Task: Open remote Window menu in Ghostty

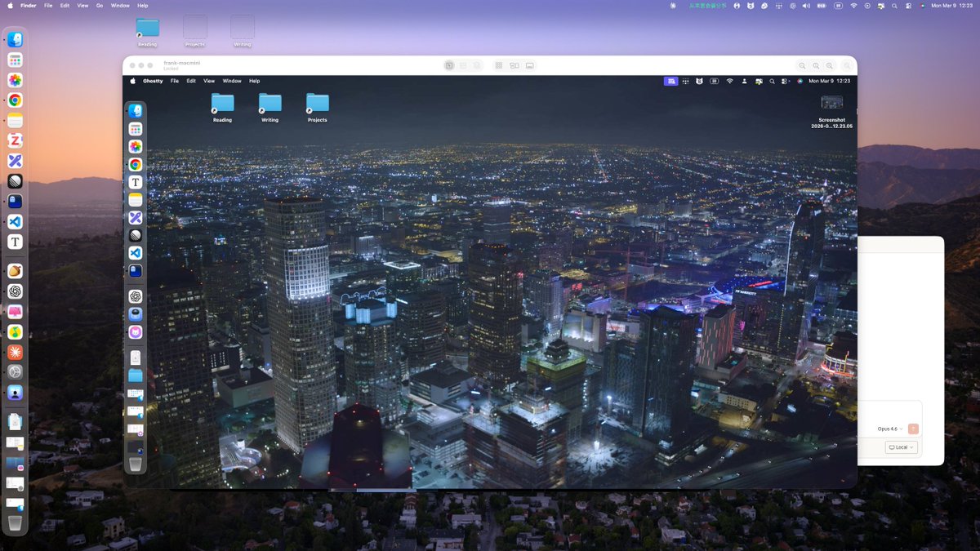Action: 232,81
